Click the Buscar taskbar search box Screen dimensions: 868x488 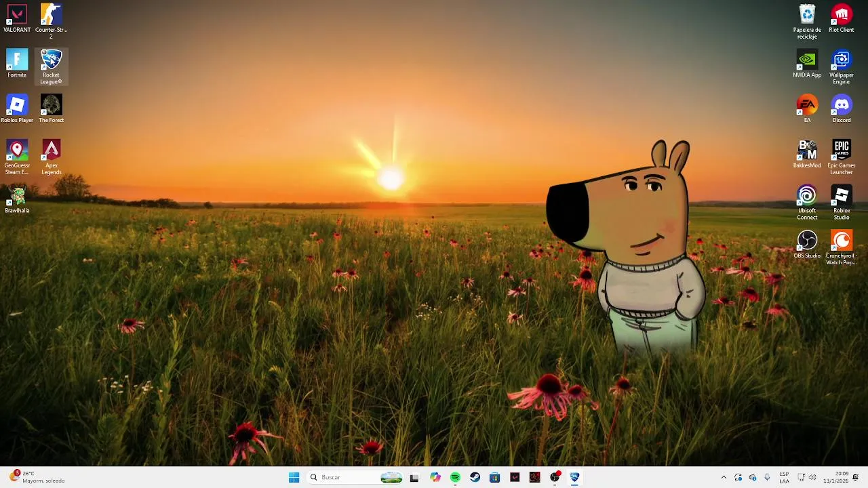pos(355,477)
